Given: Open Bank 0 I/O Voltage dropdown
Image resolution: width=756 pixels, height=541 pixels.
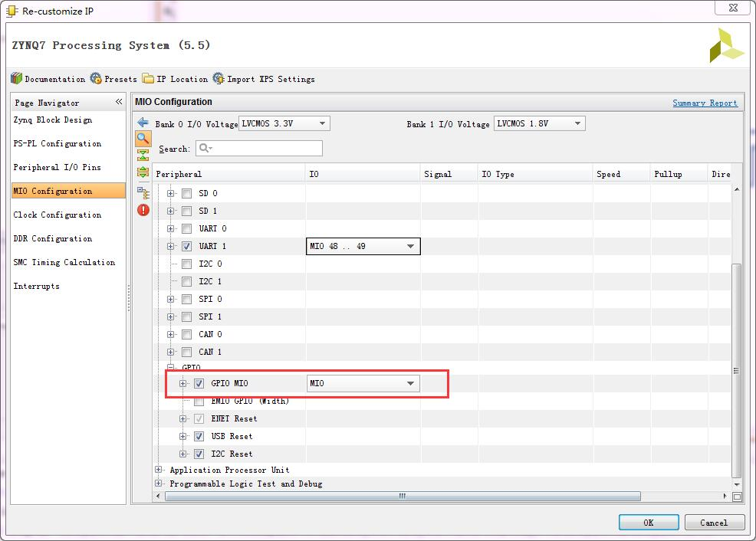Looking at the screenshot, I should tap(284, 124).
